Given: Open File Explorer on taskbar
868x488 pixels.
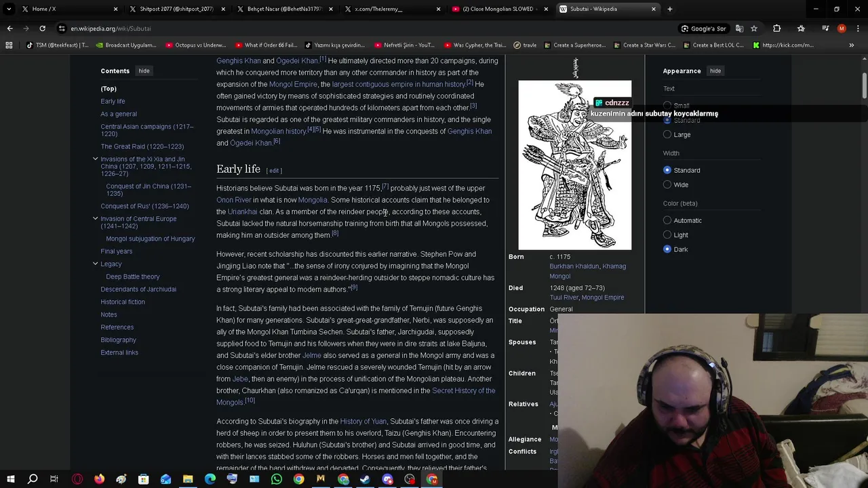Looking at the screenshot, I should click(x=188, y=479).
